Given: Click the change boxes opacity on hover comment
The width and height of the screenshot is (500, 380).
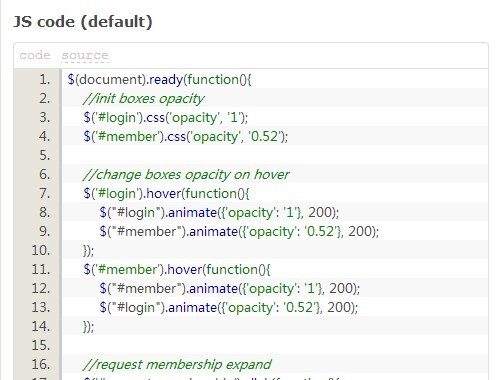Looking at the screenshot, I should point(186,175).
